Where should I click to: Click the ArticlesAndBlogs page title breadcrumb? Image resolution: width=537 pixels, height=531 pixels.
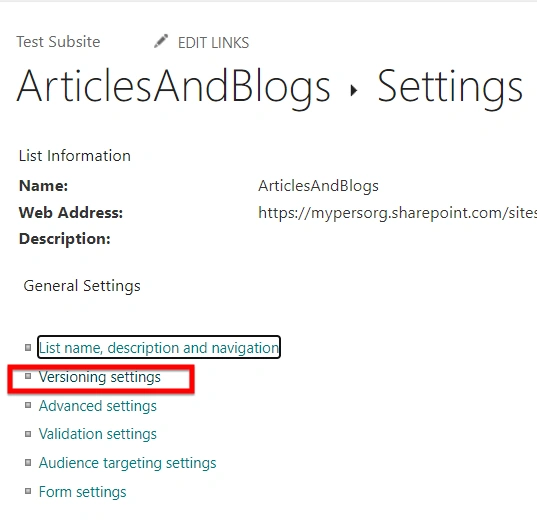pyautogui.click(x=173, y=87)
